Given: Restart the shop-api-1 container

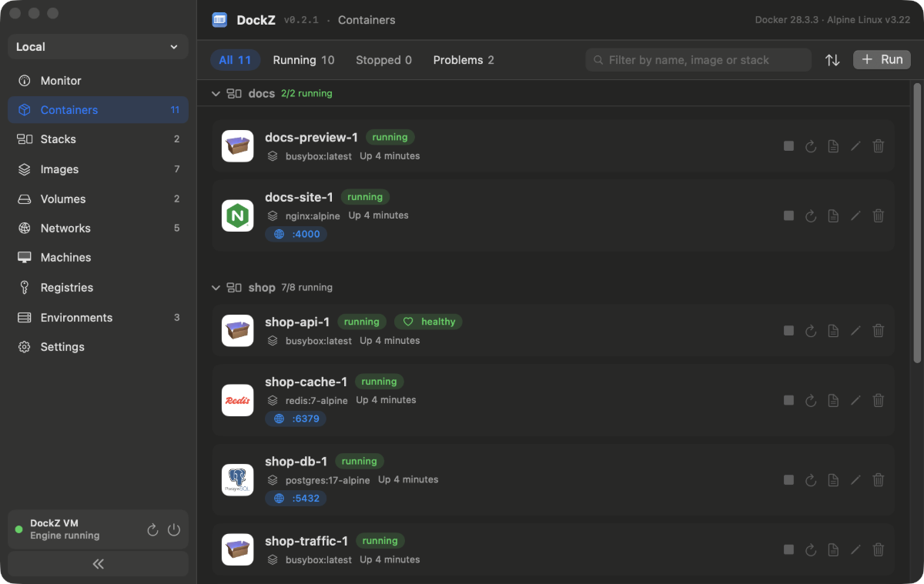Looking at the screenshot, I should coord(810,330).
